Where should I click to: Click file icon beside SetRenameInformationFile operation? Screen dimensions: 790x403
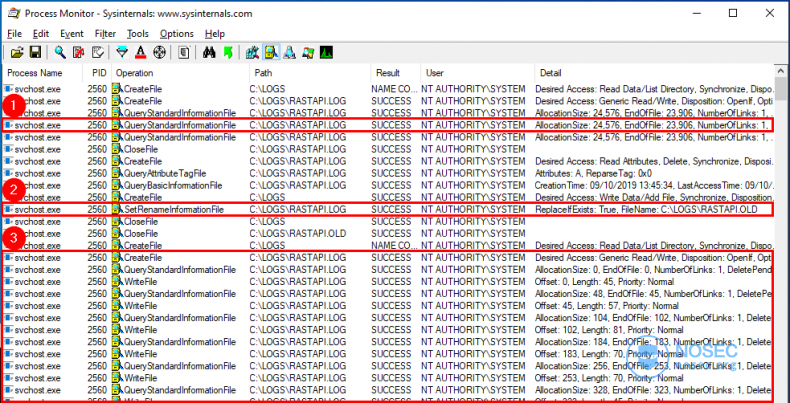click(117, 210)
